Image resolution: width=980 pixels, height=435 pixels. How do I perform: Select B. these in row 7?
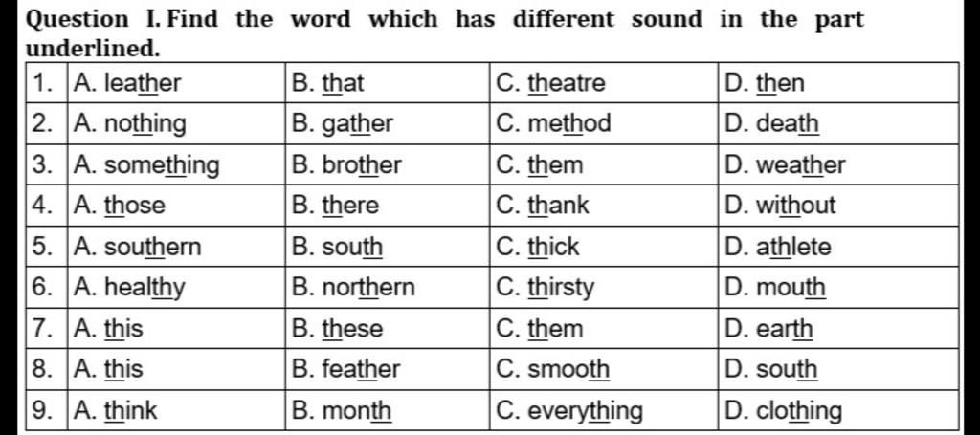(x=338, y=329)
